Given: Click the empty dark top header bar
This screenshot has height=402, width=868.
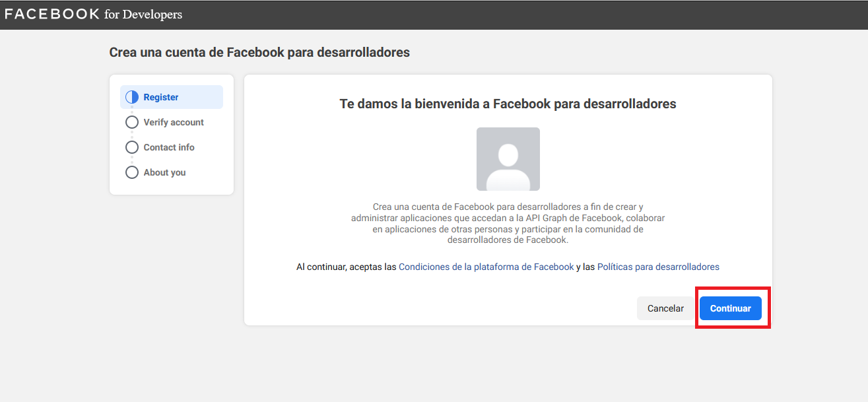Looking at the screenshot, I should click(x=528, y=14).
